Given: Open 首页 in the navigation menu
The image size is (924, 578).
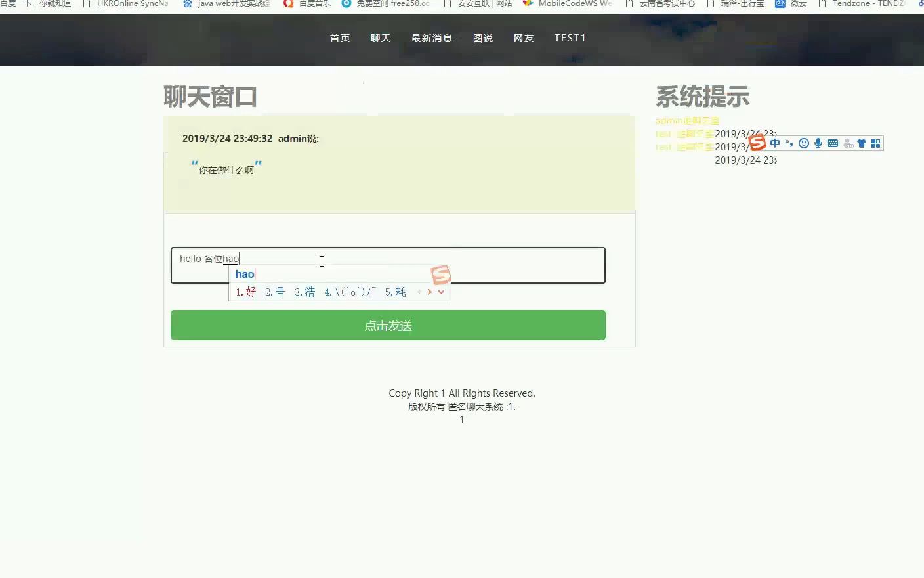Looking at the screenshot, I should click(x=340, y=38).
